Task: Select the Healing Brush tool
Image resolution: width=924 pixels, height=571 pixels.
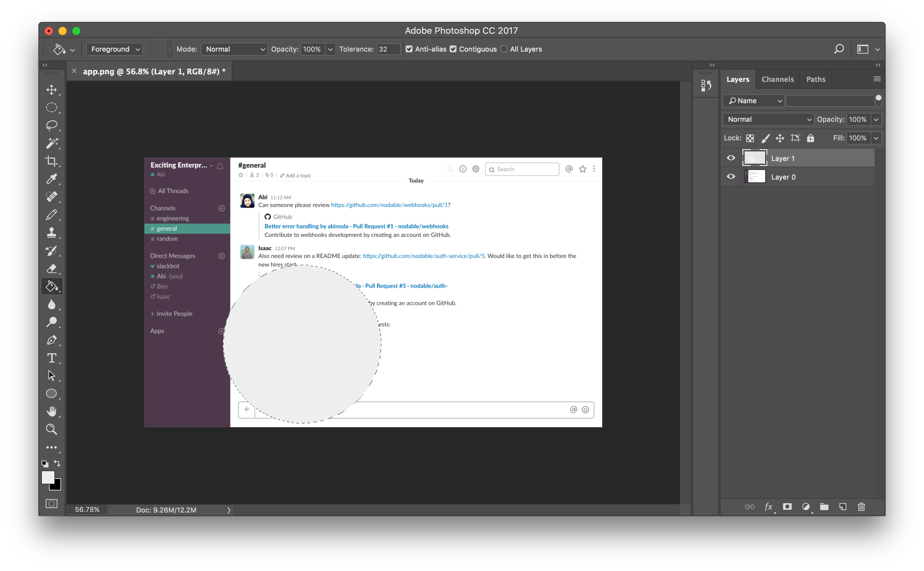Action: tap(52, 197)
